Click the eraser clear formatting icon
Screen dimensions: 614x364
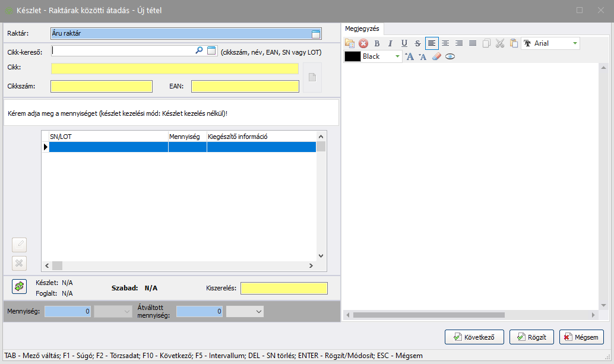tap(436, 56)
